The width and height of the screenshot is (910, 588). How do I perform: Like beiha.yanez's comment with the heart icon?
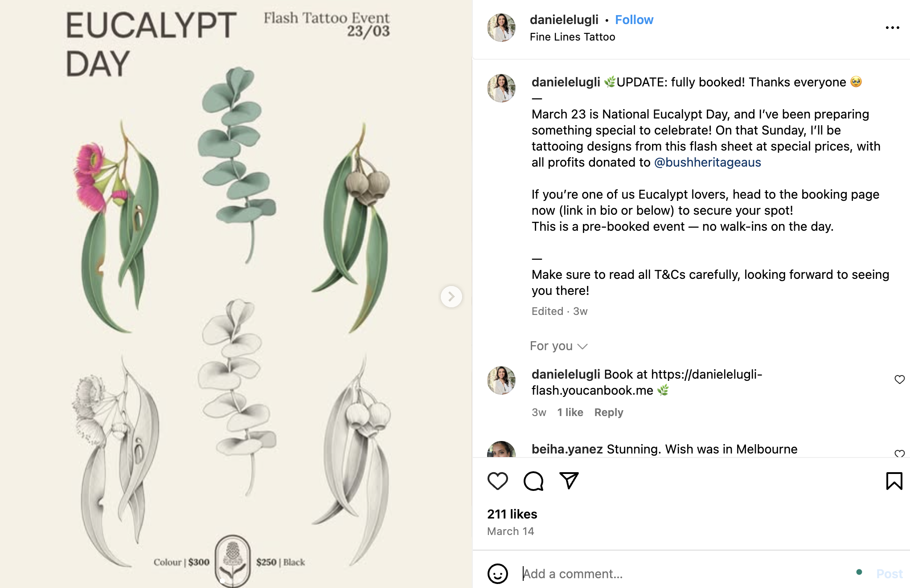[x=900, y=453]
